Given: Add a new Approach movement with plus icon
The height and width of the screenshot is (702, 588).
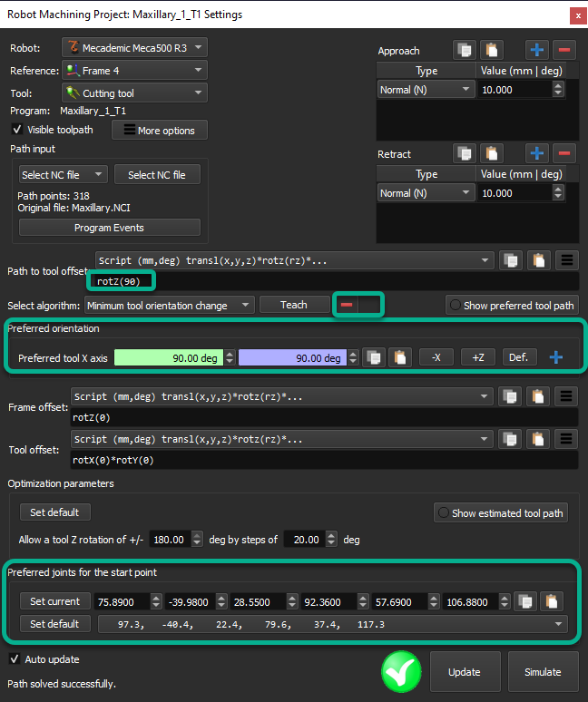Looking at the screenshot, I should (x=537, y=51).
